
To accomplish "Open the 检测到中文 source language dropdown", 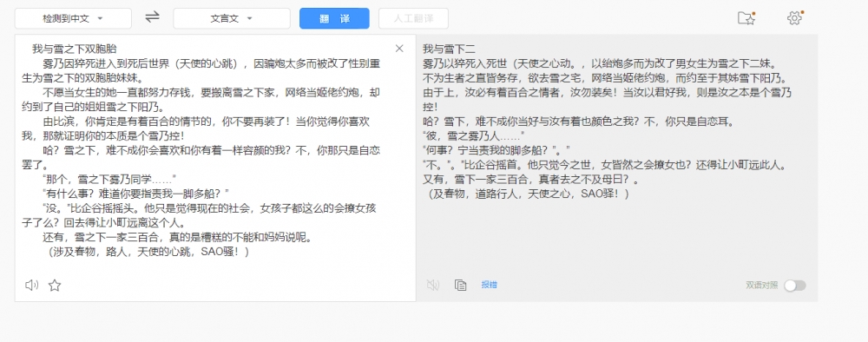I will [73, 18].
